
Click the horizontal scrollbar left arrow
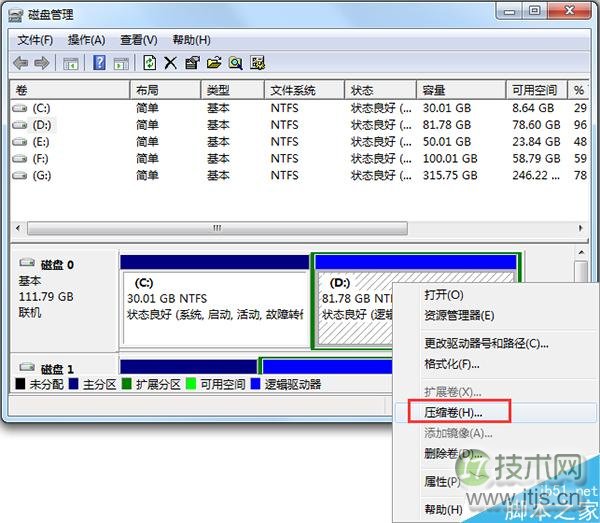(x=18, y=228)
